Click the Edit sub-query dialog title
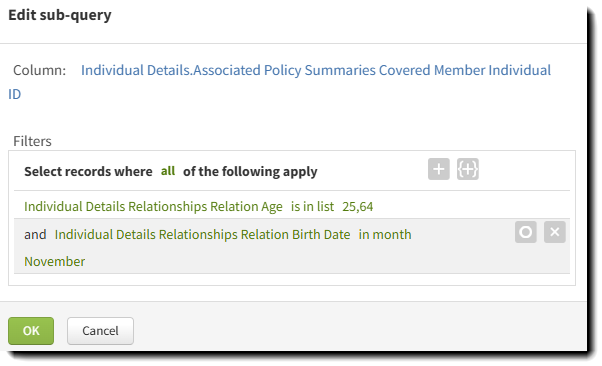 point(60,15)
